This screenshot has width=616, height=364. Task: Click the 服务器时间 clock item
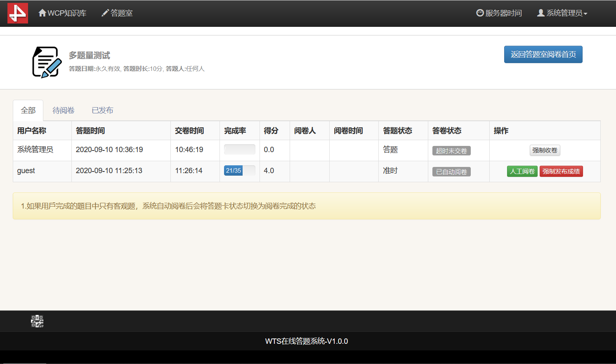499,13
